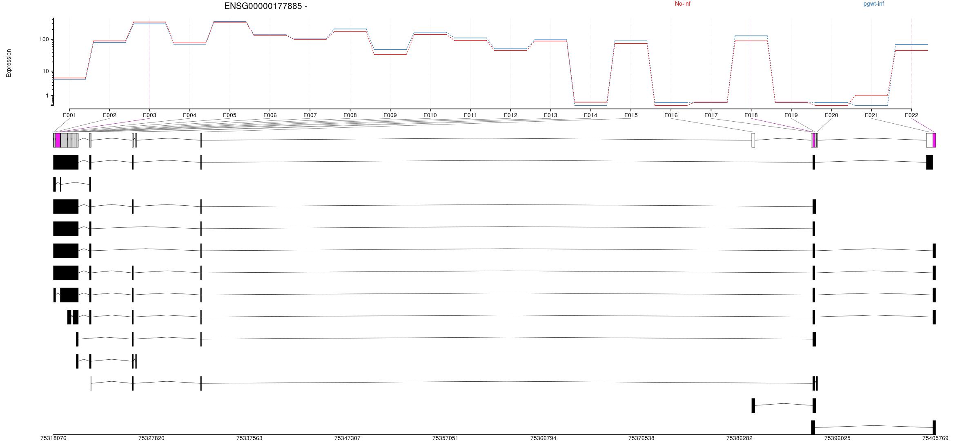
Task: Click exon label E011
Action: [x=470, y=115]
